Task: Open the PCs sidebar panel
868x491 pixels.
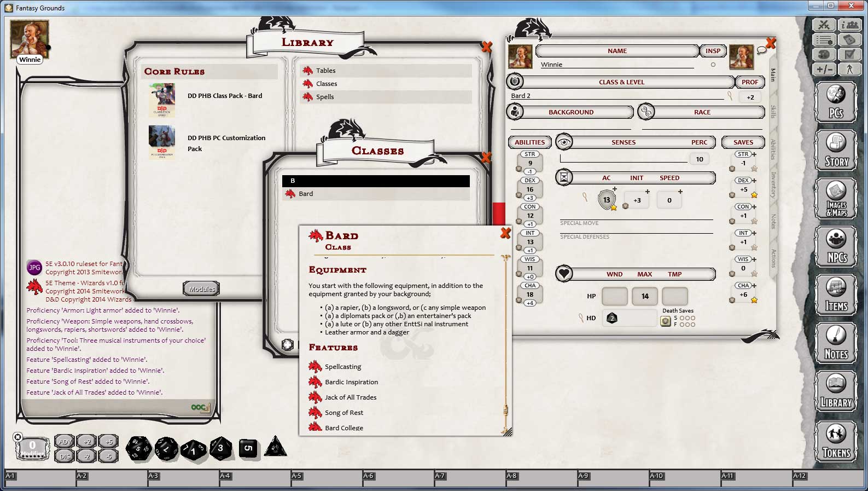Action: [835, 102]
